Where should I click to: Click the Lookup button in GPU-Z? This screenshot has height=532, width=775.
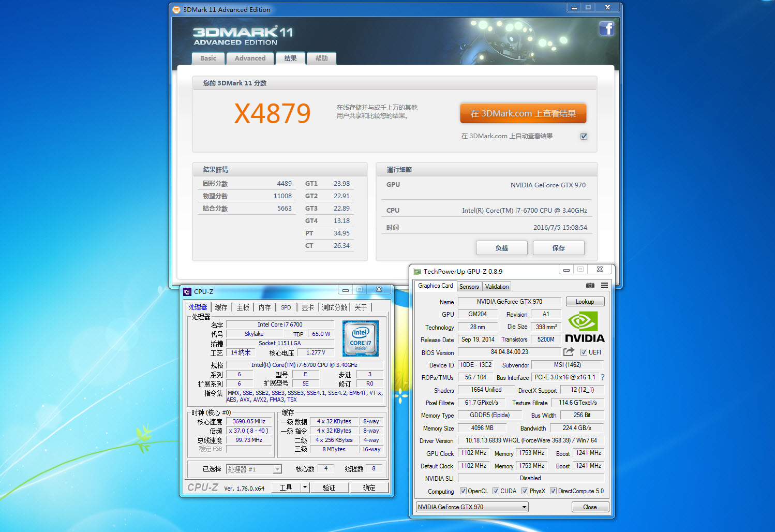coord(585,302)
